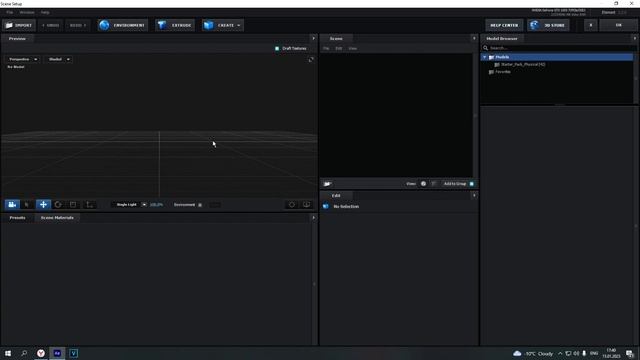Click the round View icon in Scene footer
Screen dimensions: 640x360
pos(423,184)
